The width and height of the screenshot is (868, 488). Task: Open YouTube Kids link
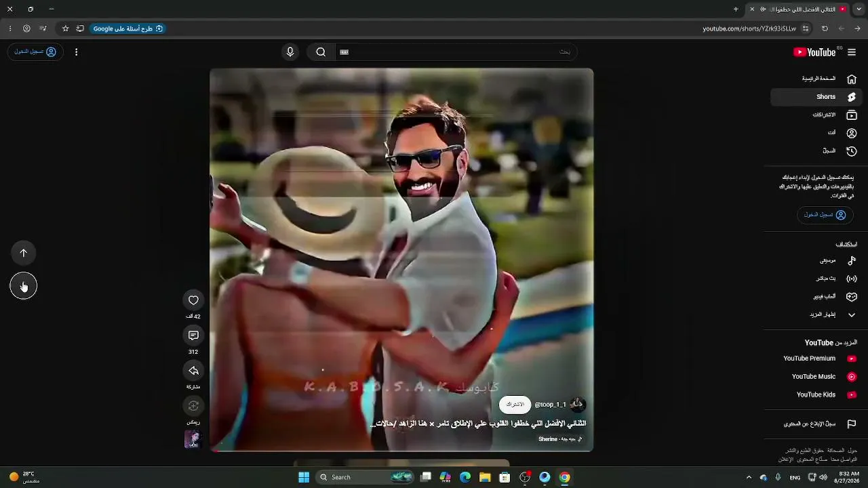tap(816, 394)
